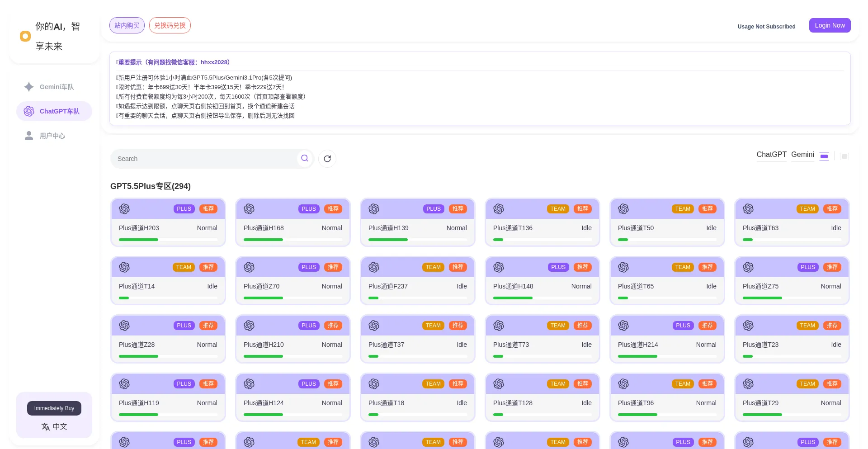Switch to the gray compact view toggle

[x=844, y=156]
